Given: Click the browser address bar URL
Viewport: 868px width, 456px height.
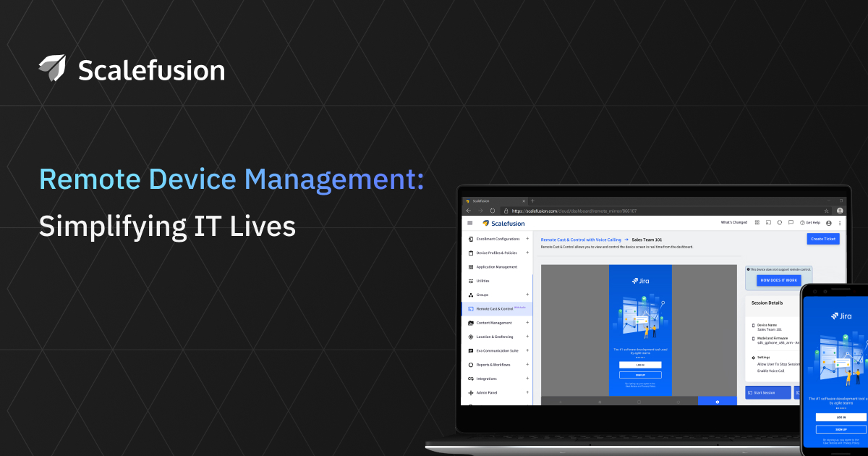Looking at the screenshot, I should (x=574, y=211).
